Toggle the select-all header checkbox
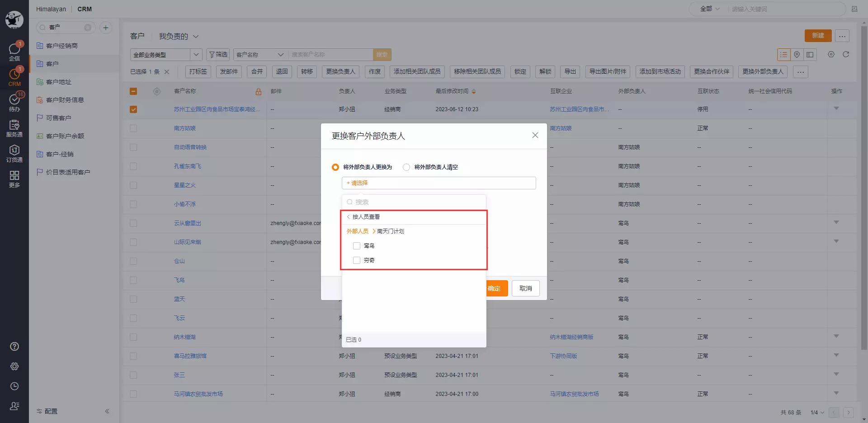 133,91
